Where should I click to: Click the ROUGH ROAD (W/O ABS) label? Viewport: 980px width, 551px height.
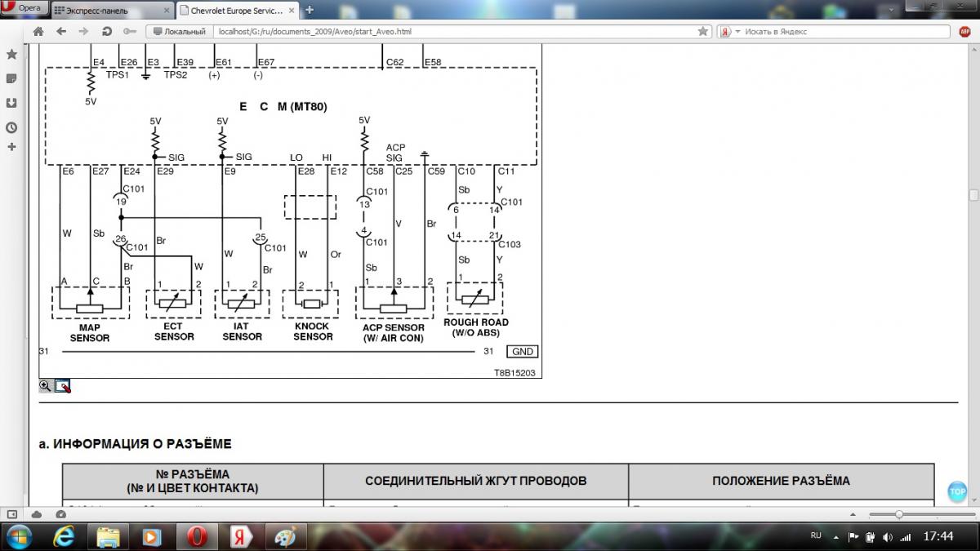(476, 327)
